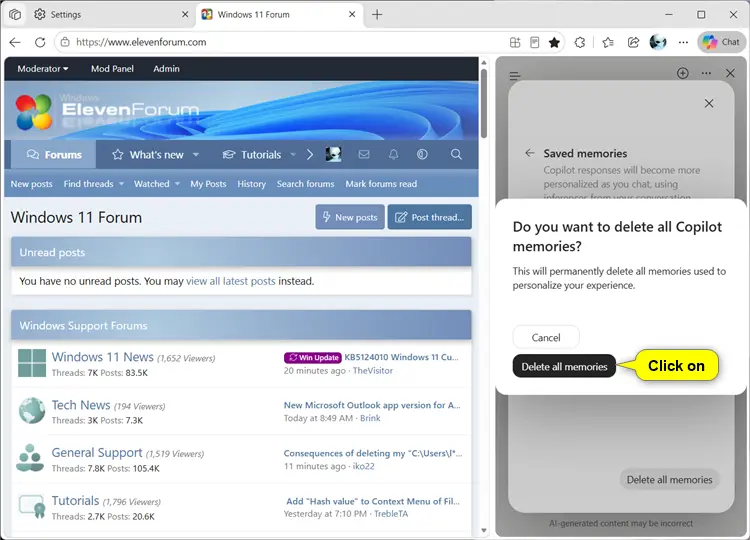Go back from Saved memories
The height and width of the screenshot is (540, 750).
pos(529,153)
